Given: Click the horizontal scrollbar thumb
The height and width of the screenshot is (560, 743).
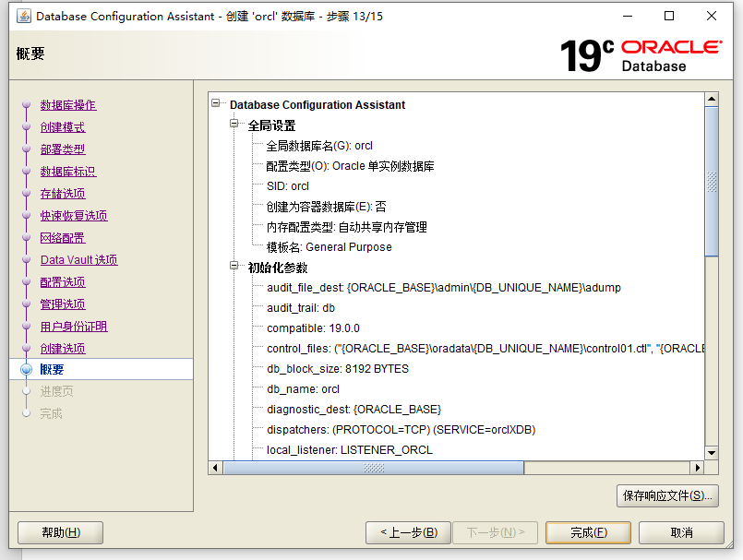Looking at the screenshot, I should 374,468.
